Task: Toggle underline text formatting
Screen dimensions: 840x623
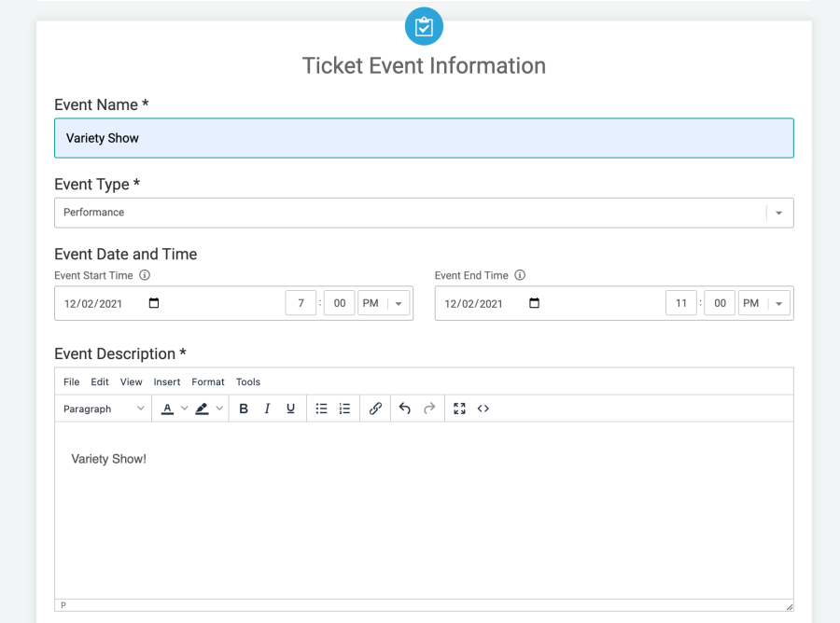Action: point(290,408)
